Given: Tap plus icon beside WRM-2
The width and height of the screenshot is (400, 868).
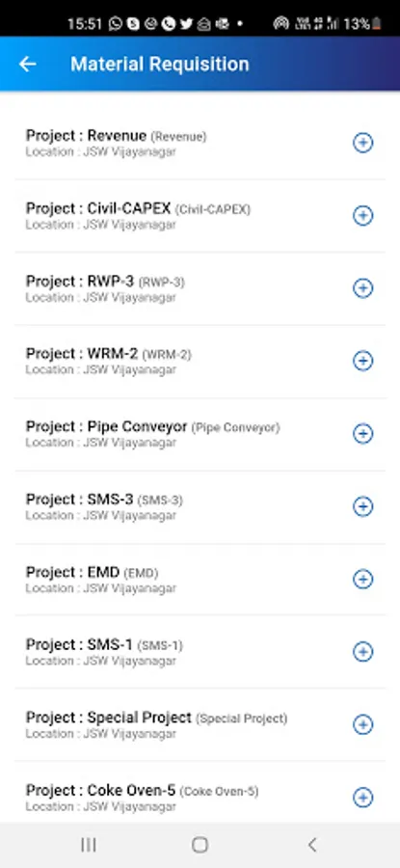Looking at the screenshot, I should click(x=363, y=361).
